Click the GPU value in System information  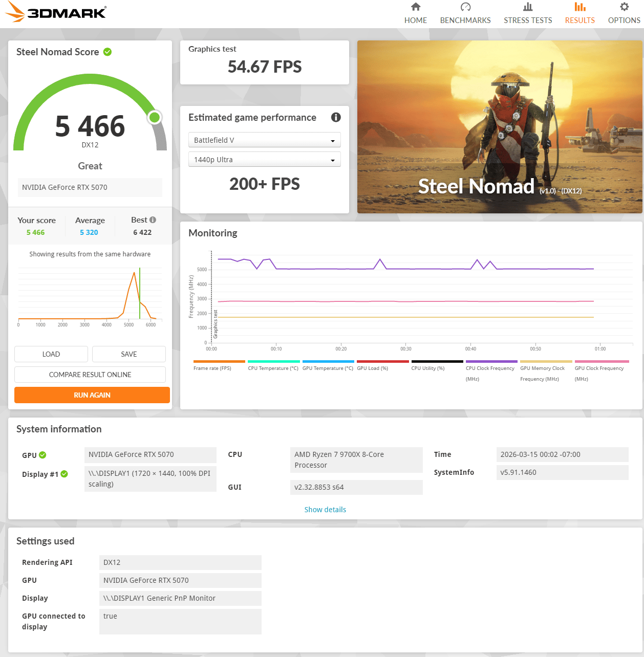(x=151, y=454)
